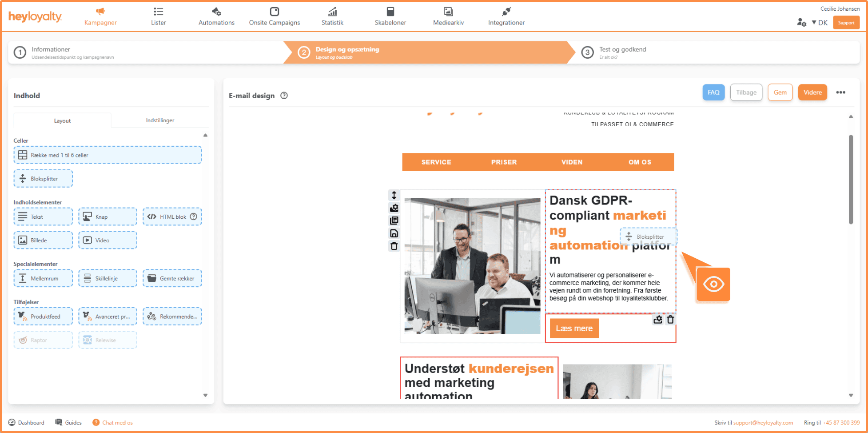Select the Rekommende... add-on element
The height and width of the screenshot is (433, 868).
pos(172,317)
